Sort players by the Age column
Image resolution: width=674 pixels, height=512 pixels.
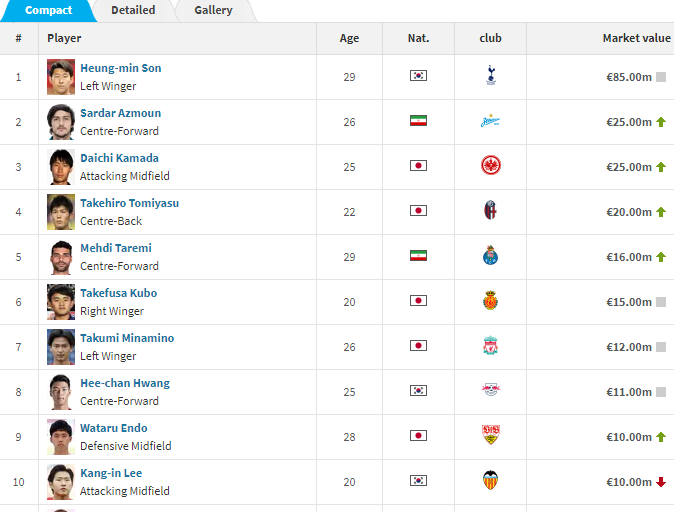click(349, 38)
